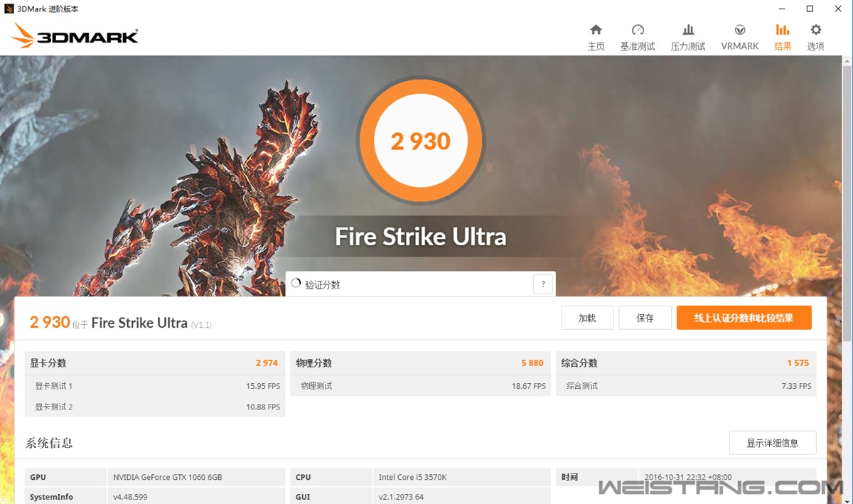Click the 2016-10-31 22:32 time value

click(x=688, y=477)
